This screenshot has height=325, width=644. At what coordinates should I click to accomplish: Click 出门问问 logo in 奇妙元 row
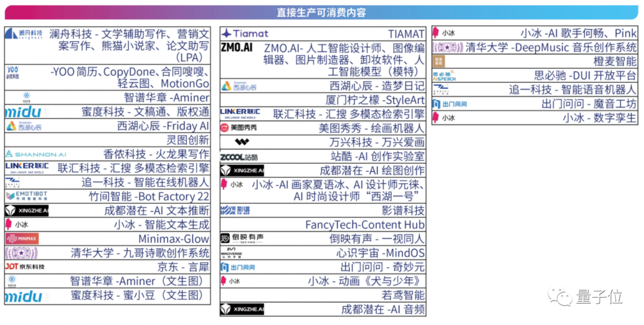[238, 268]
